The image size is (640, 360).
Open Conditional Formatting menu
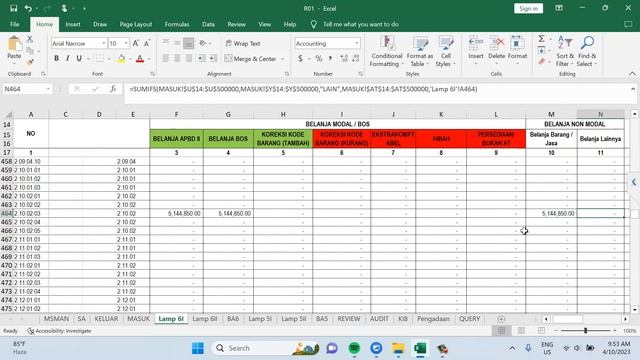tap(387, 51)
